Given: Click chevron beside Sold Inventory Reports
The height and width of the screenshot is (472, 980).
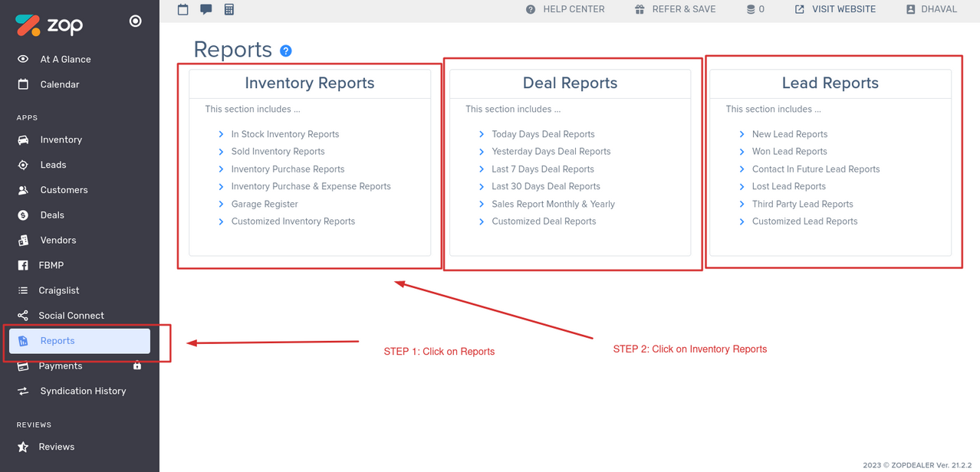Looking at the screenshot, I should (x=221, y=152).
